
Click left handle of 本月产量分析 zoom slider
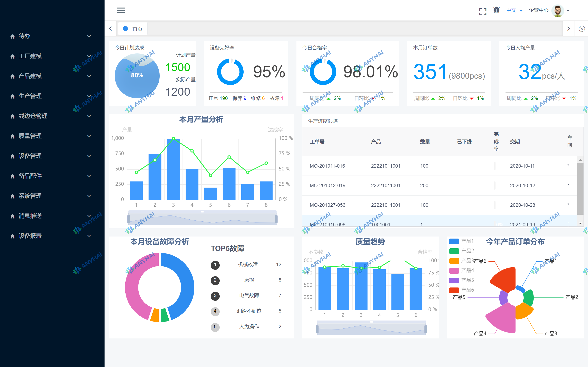[129, 219]
